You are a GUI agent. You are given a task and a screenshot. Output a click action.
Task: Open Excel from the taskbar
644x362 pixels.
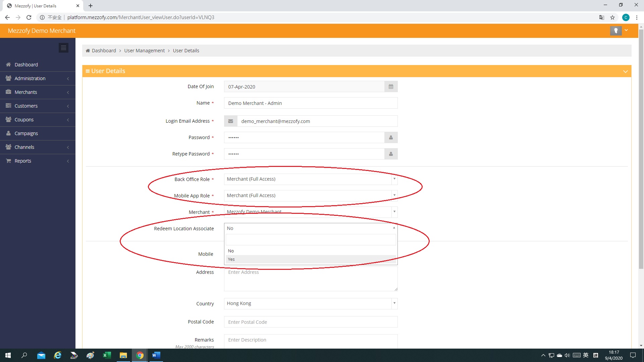107,355
